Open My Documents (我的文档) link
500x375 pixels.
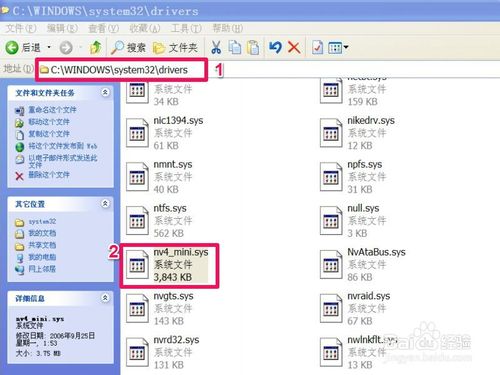pos(42,233)
